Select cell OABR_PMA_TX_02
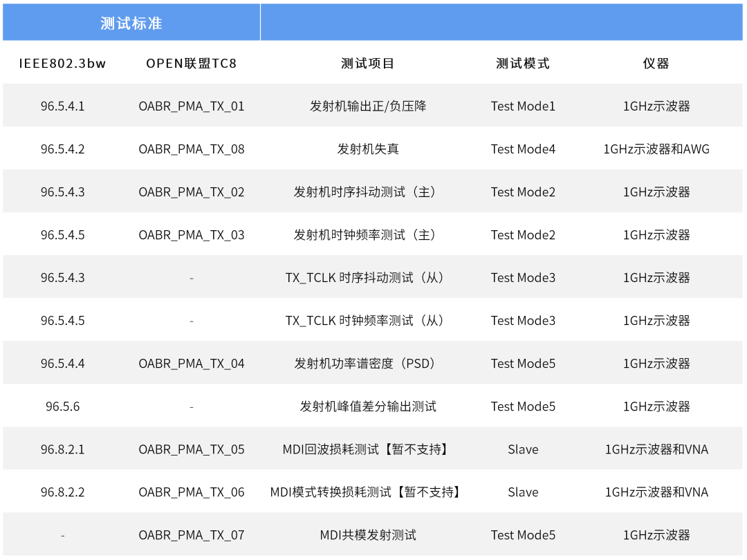 (192, 192)
